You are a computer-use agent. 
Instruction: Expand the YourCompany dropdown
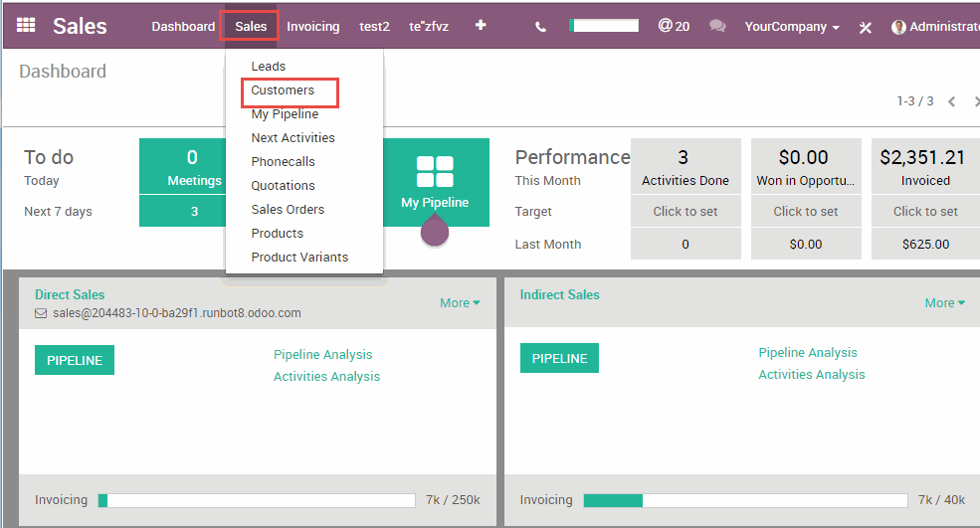pyautogui.click(x=792, y=27)
